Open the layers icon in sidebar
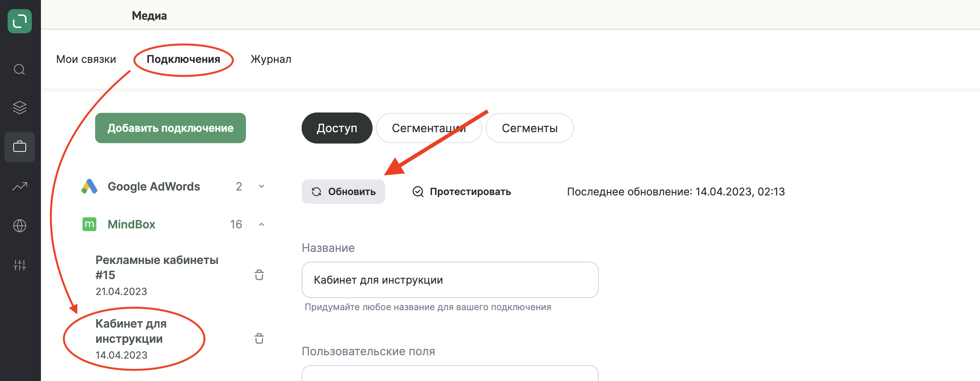Screen dimensions: 980x381 click(20, 108)
